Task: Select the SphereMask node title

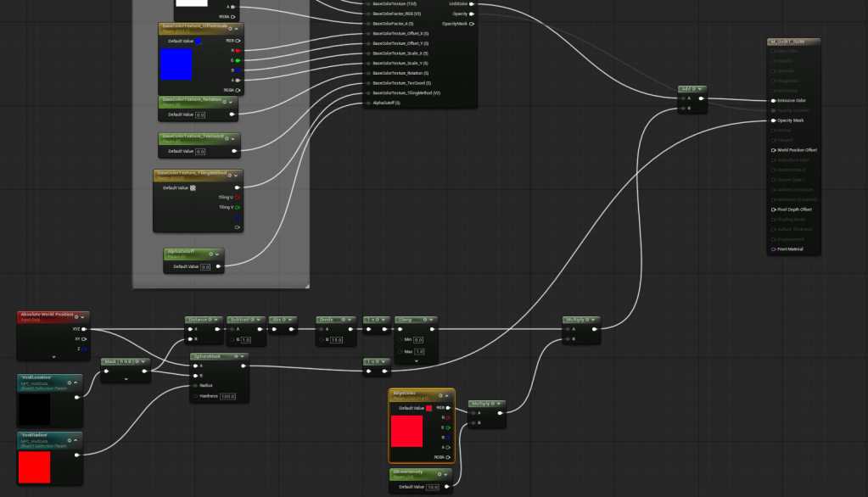Action: pos(210,357)
